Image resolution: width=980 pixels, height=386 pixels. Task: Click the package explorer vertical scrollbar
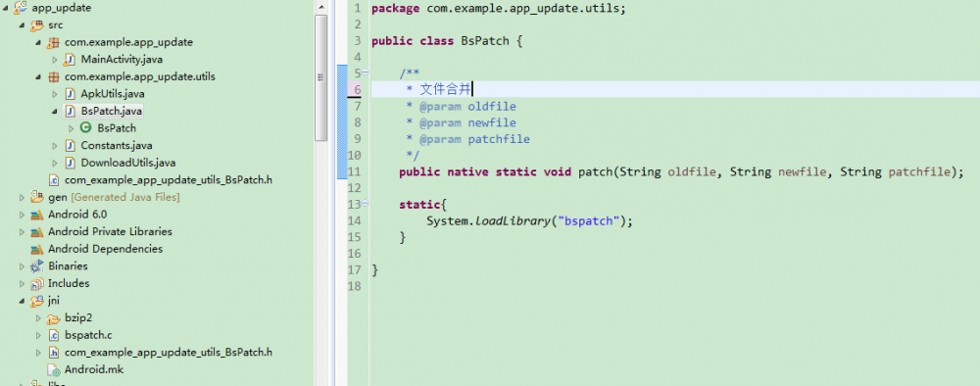pos(321,78)
